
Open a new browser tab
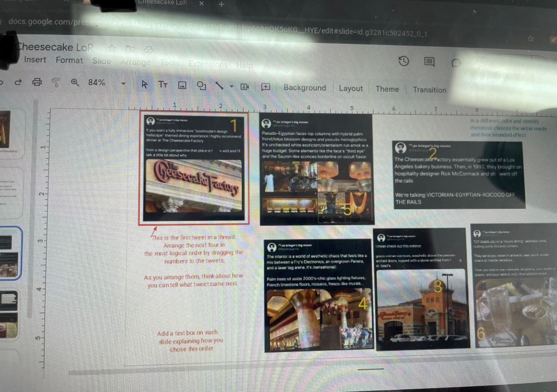(221, 4)
